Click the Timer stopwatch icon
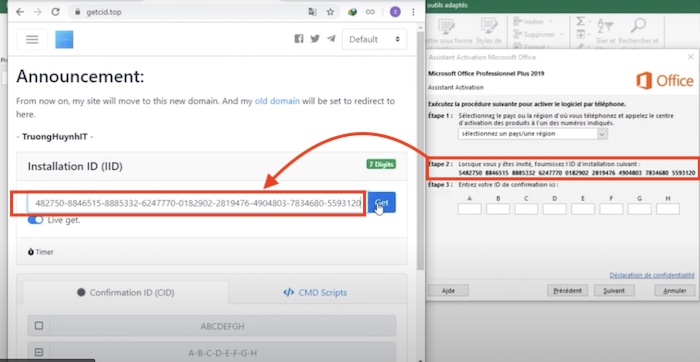700x362 pixels. [31, 252]
